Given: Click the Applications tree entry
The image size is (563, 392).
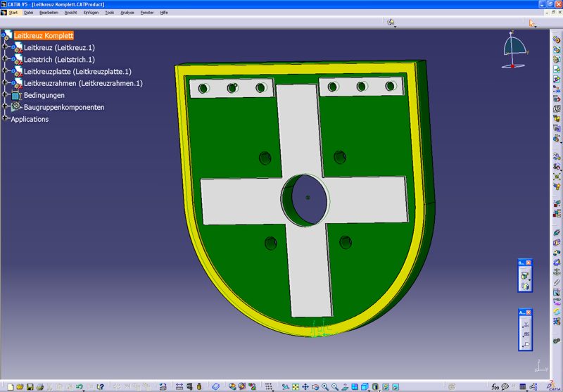Looking at the screenshot, I should pyautogui.click(x=30, y=119).
